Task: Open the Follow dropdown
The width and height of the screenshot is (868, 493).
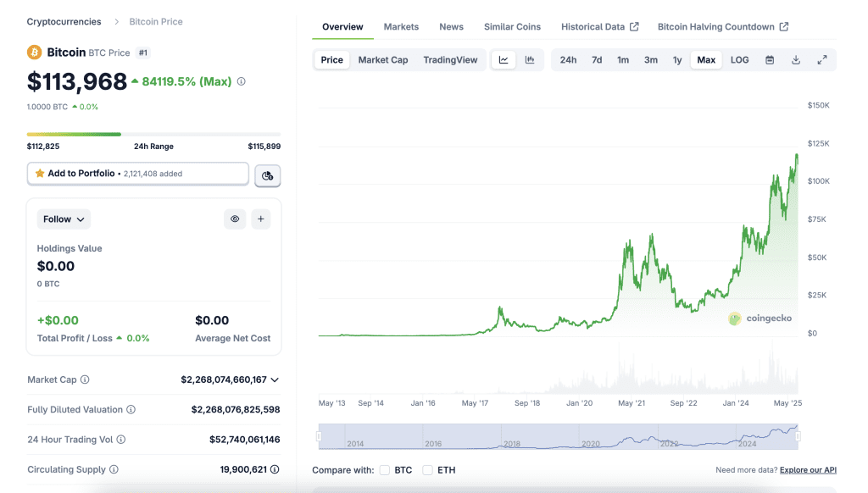Action: (x=64, y=219)
